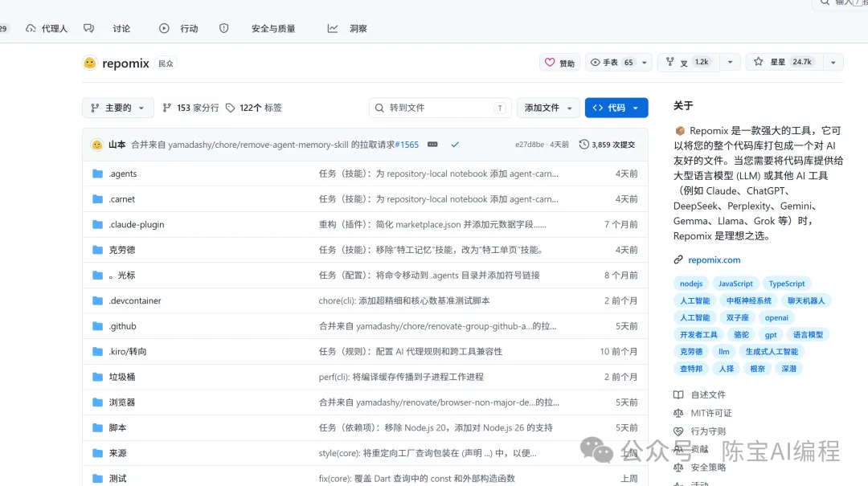Click the heart-hand icon beside 行为守则

coord(678,431)
